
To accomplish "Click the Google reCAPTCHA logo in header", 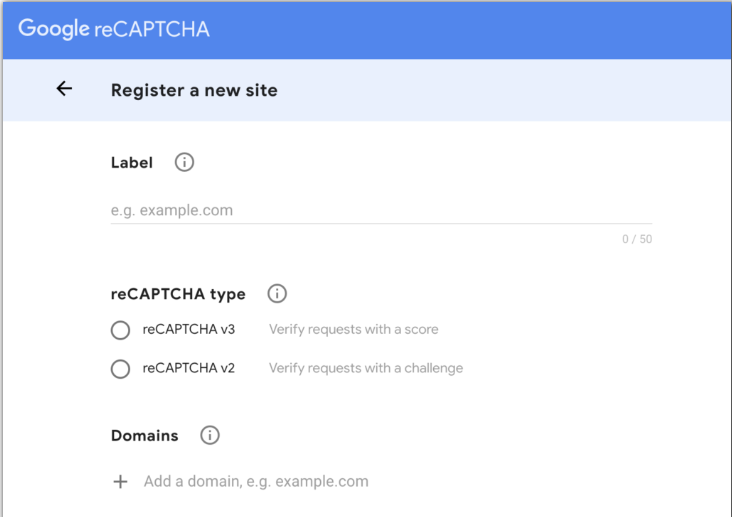I will tap(114, 29).
